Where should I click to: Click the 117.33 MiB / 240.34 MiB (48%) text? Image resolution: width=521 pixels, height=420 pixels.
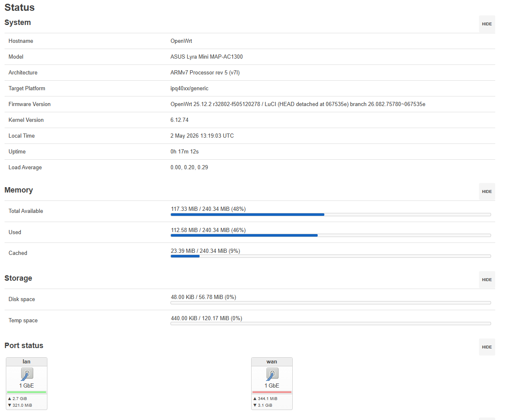coord(208,209)
